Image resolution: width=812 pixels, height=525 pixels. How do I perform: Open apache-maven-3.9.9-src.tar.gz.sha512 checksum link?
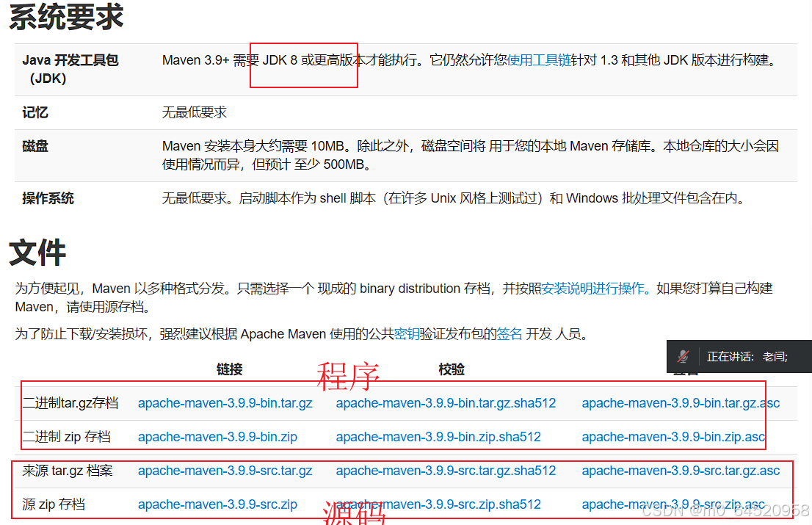click(446, 471)
